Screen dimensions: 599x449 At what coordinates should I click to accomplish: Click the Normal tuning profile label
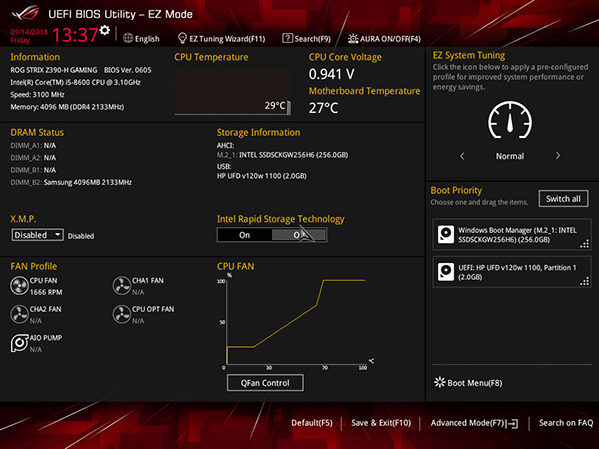point(510,156)
